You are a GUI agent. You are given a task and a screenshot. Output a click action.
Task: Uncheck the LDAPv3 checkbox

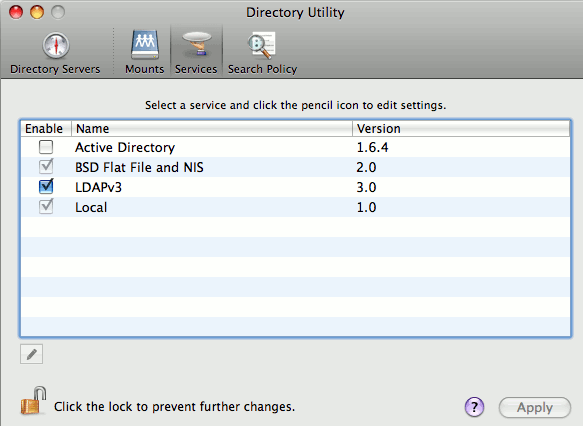tap(46, 186)
